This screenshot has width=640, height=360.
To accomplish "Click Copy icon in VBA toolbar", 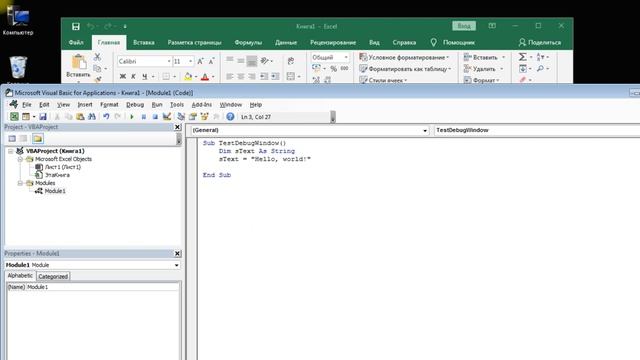I will coord(69,117).
